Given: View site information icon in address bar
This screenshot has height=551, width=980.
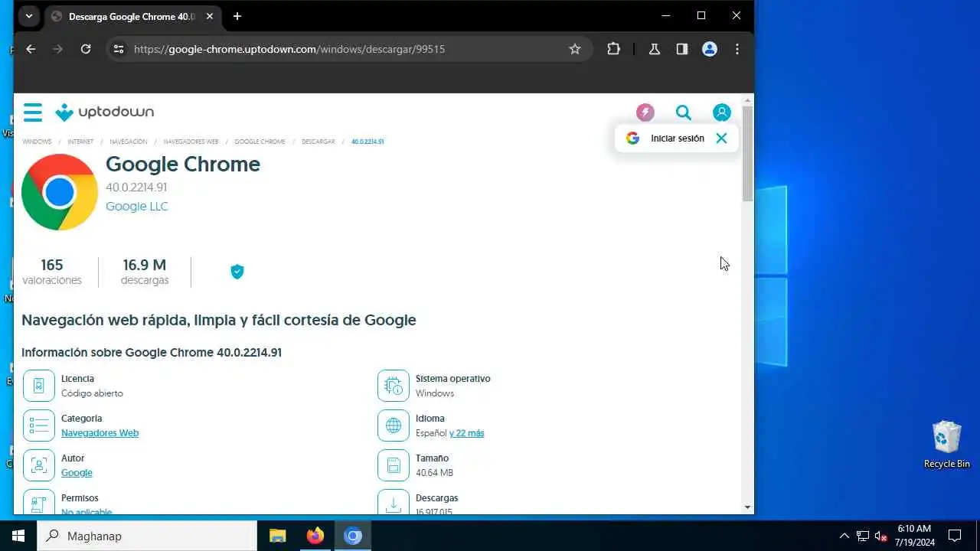Looking at the screenshot, I should click(x=119, y=49).
